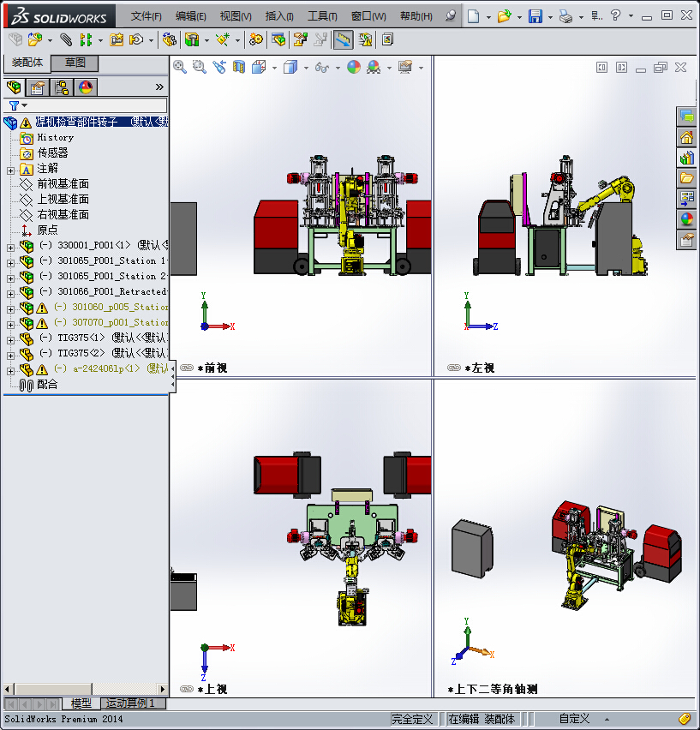This screenshot has width=700, height=730.
Task: Switch to the 草图 tab
Action: pyautogui.click(x=75, y=63)
